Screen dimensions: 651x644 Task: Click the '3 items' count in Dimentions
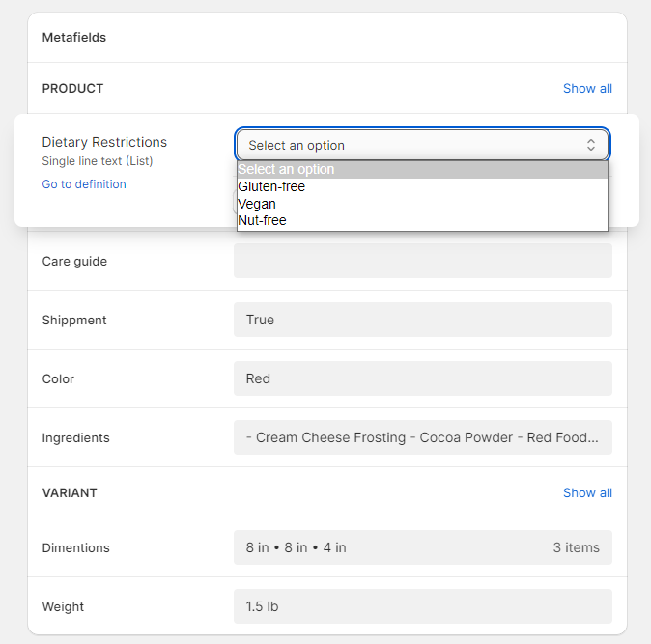(576, 547)
